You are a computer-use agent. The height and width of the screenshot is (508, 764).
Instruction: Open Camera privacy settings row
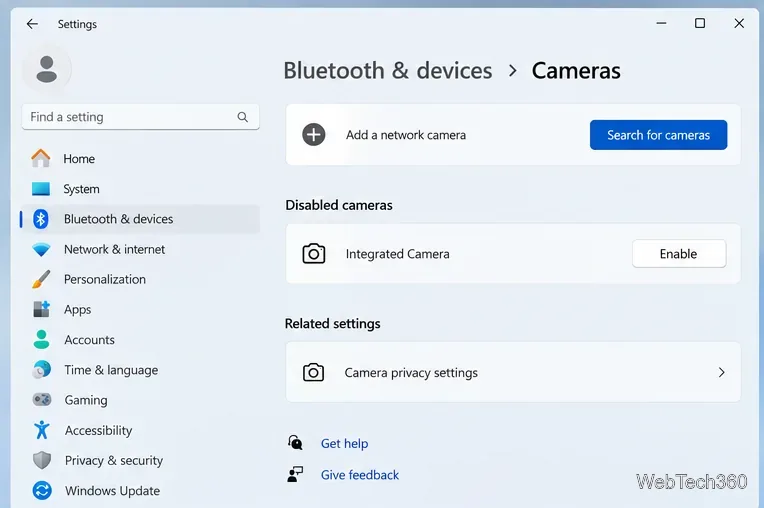513,373
